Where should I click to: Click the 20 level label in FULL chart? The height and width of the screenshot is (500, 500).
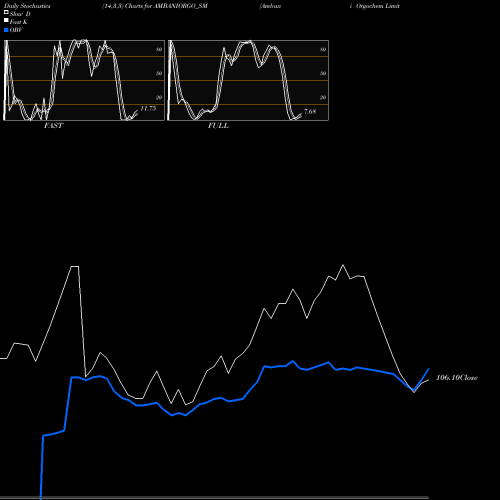(x=323, y=97)
